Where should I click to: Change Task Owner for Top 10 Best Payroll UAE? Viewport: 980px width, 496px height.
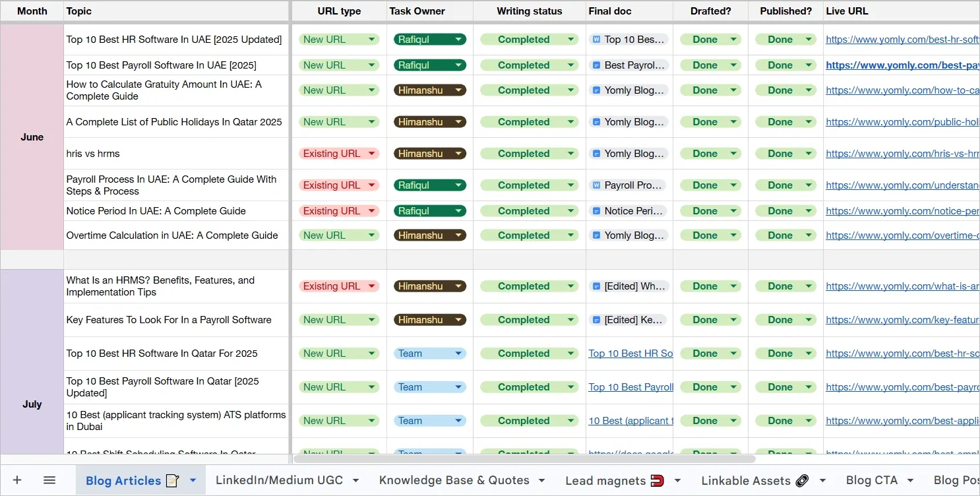tap(430, 65)
